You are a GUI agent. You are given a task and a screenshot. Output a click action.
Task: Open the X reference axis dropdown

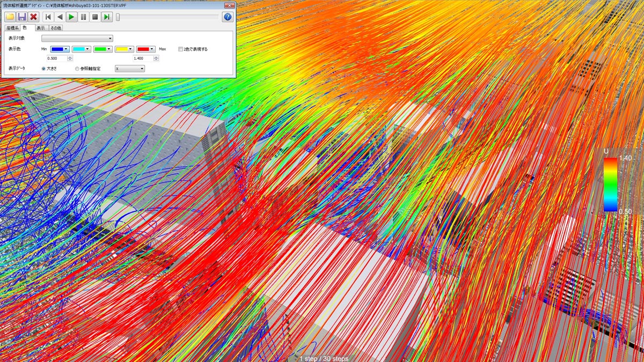130,69
